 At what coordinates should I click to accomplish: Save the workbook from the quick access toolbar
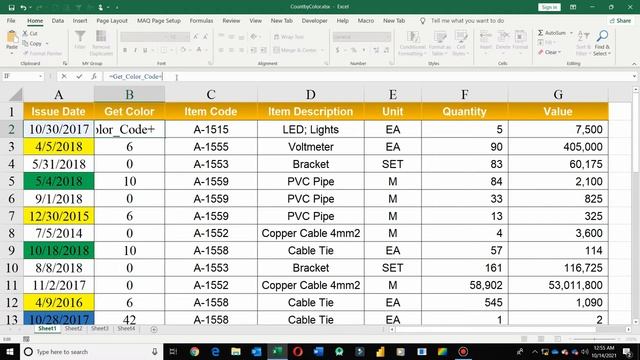(11, 7)
